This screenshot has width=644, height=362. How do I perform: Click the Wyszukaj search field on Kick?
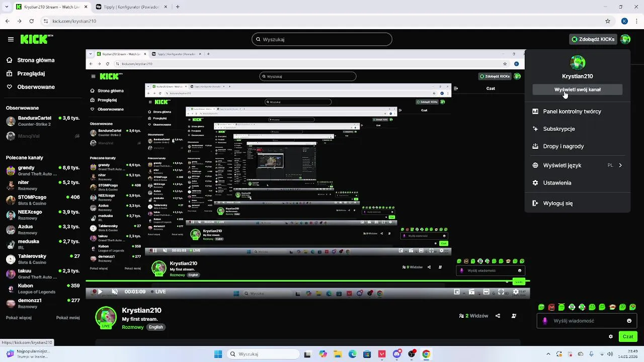[322, 39]
